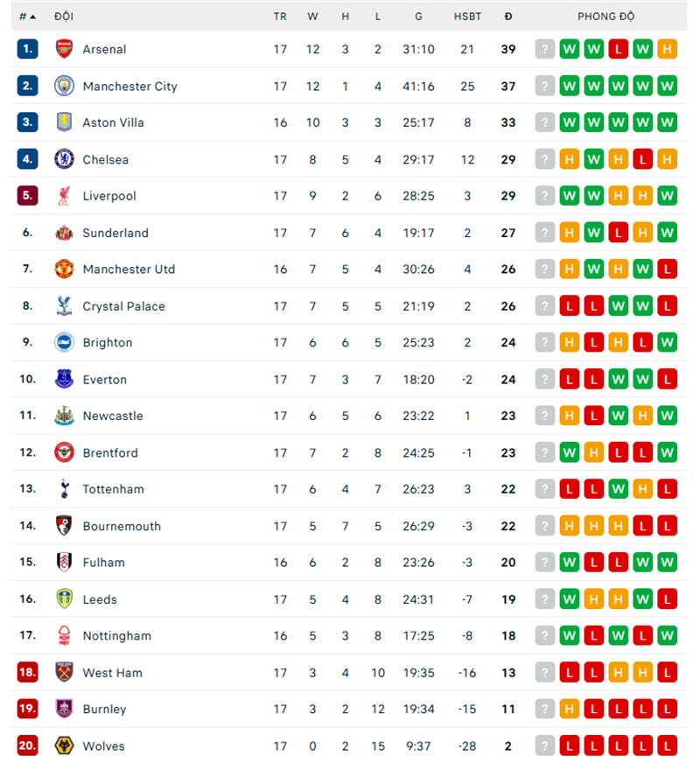The image size is (700, 763).
Task: Click the Chelsea club crest icon
Action: click(64, 159)
